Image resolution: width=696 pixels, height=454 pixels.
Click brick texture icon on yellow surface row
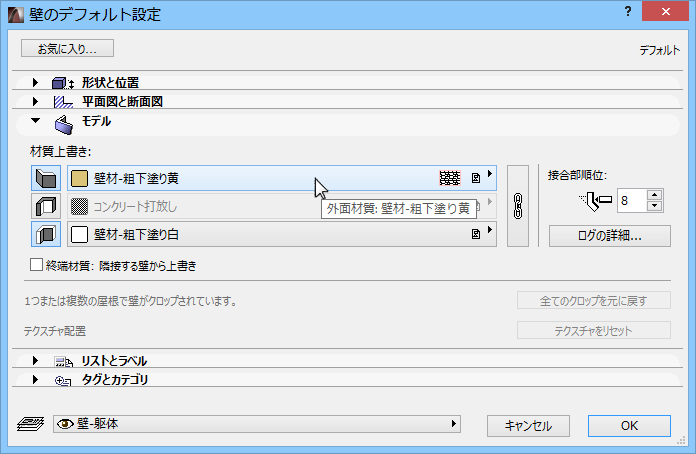pyautogui.click(x=450, y=178)
